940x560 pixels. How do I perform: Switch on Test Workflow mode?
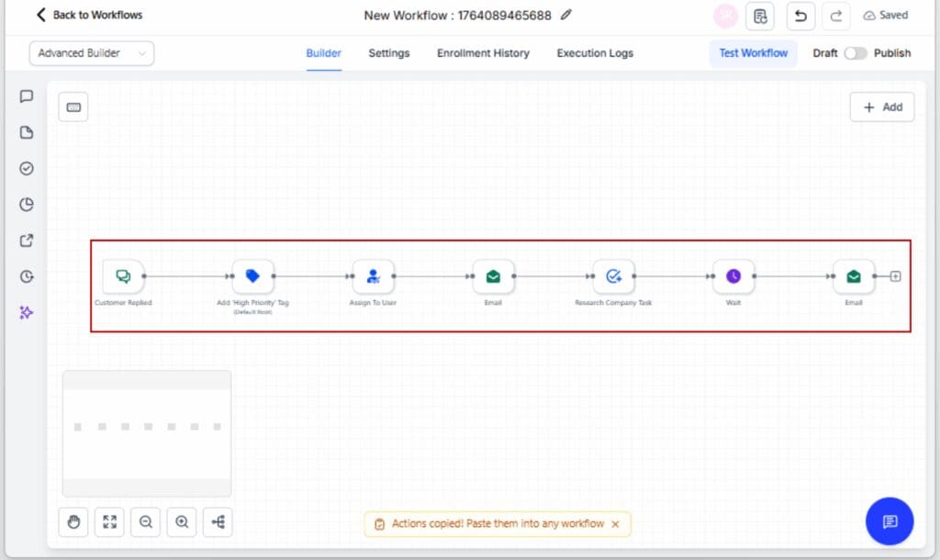[753, 53]
